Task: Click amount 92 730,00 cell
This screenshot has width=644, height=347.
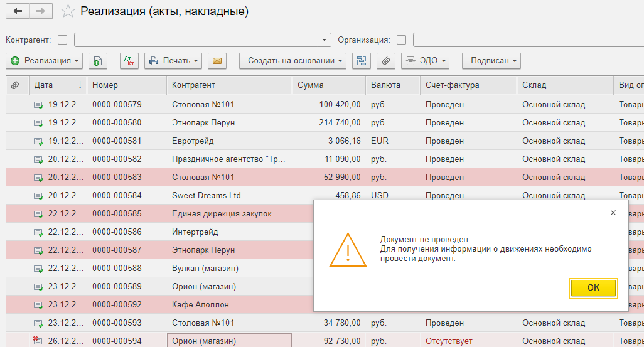Action: click(x=328, y=341)
